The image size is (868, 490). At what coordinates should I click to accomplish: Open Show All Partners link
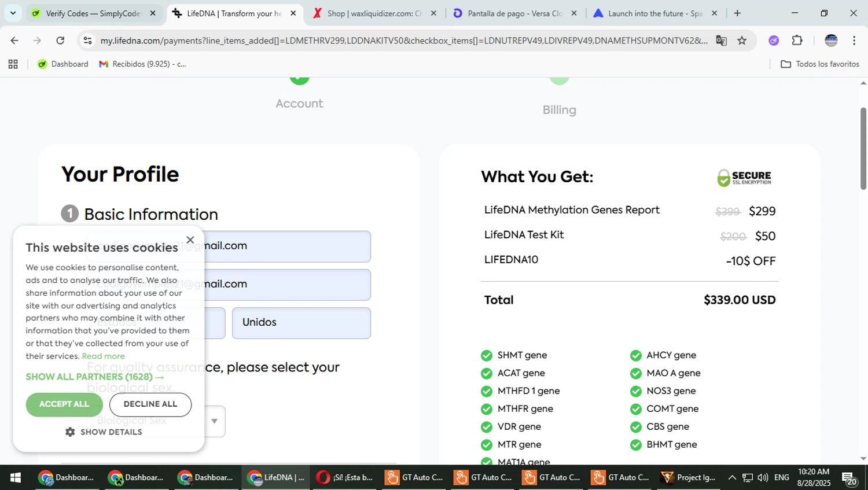point(95,377)
